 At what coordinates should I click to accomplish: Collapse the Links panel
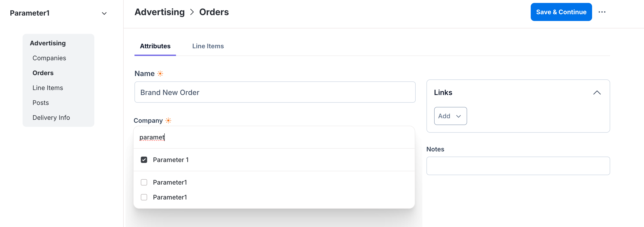(x=597, y=93)
